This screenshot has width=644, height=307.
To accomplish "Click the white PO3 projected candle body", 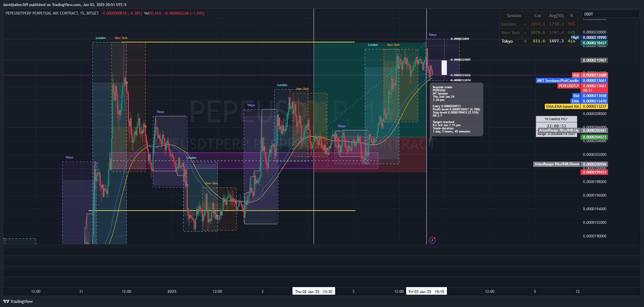I will click(x=444, y=67).
